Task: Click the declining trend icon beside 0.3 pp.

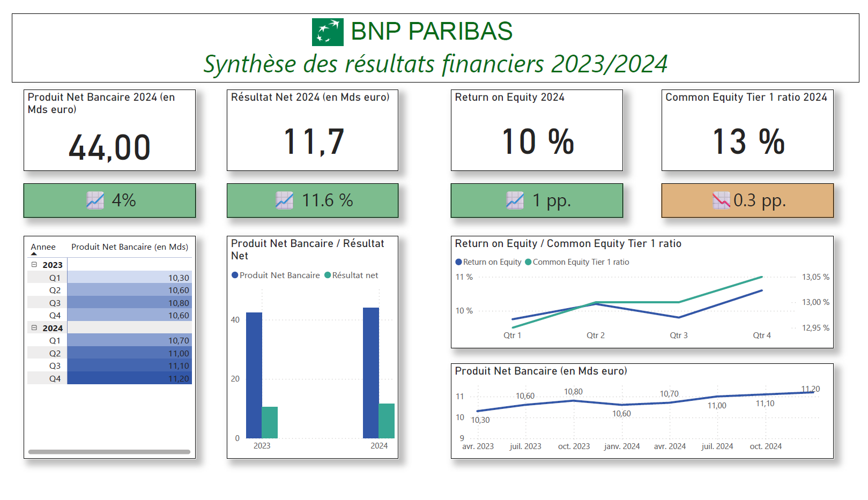Action: click(721, 200)
